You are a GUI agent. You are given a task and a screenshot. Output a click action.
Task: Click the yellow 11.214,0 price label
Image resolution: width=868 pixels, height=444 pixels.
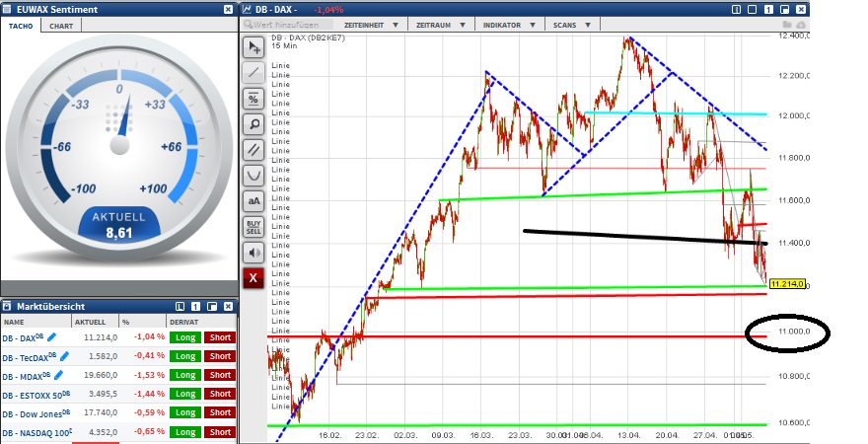787,283
